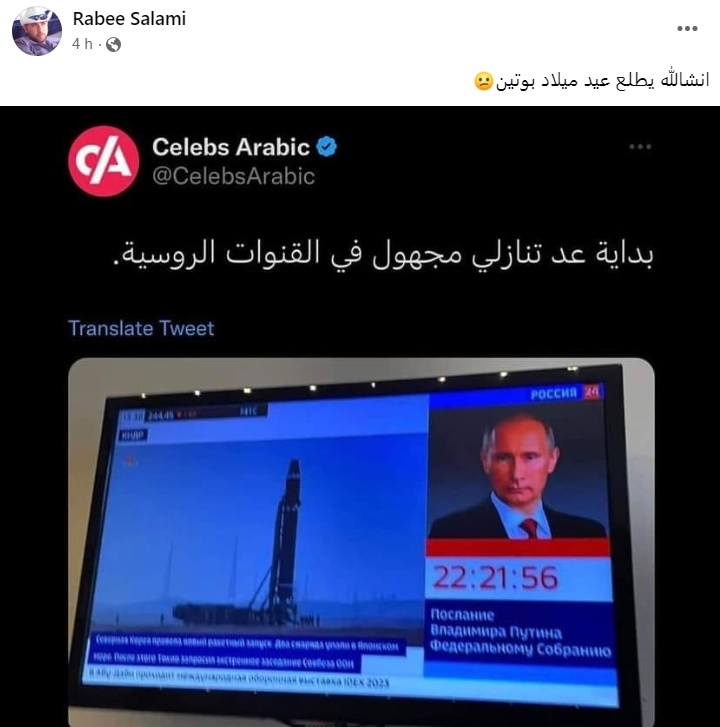Open the tweet's three-dot more menu
The height and width of the screenshot is (727, 720).
[x=640, y=147]
